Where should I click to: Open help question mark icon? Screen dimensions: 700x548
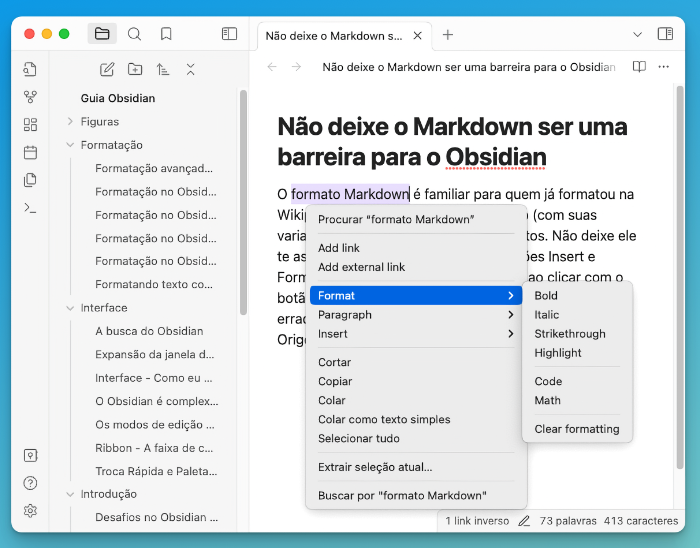pyautogui.click(x=30, y=483)
